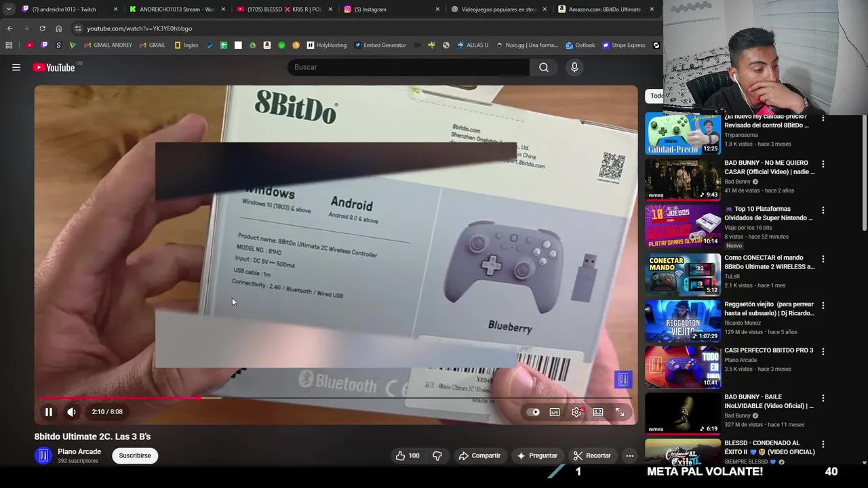
Task: Open the Embed Generator bookmark
Action: [380, 45]
